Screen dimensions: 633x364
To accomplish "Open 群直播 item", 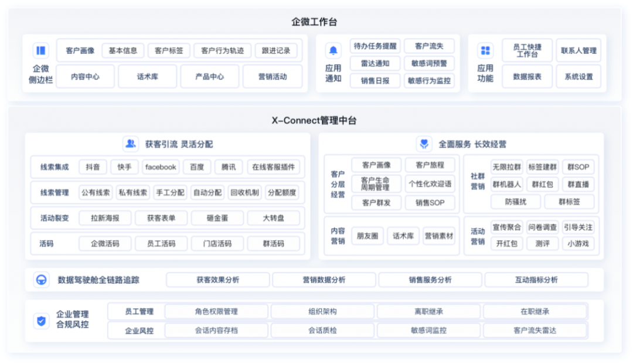I will 578,185.
